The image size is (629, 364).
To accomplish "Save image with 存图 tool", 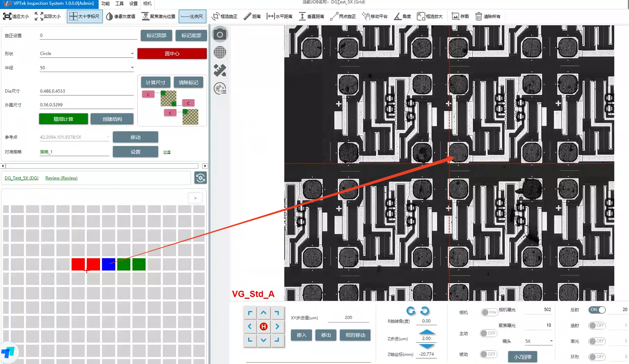I will [460, 16].
